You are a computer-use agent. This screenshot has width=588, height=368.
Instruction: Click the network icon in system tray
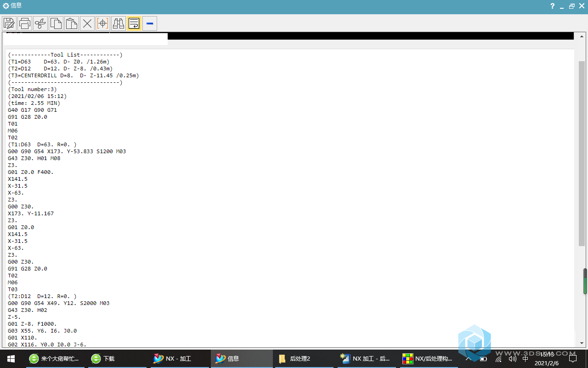(x=498, y=359)
